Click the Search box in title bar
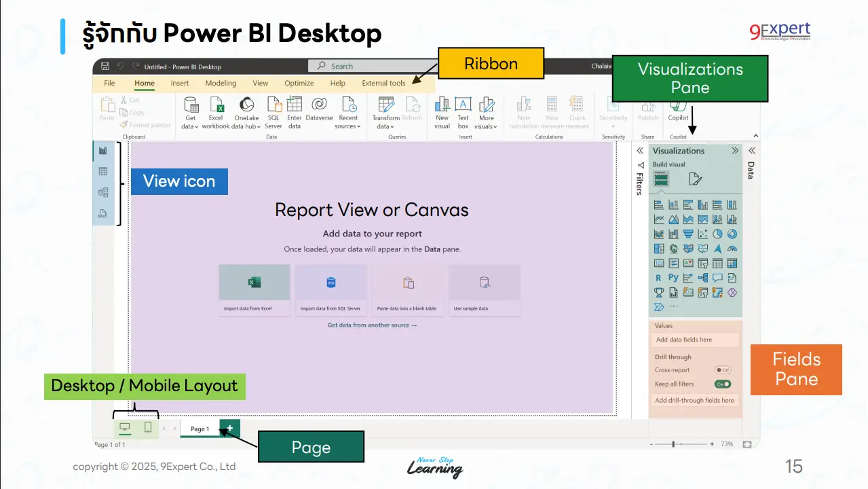This screenshot has height=489, width=868. [372, 66]
